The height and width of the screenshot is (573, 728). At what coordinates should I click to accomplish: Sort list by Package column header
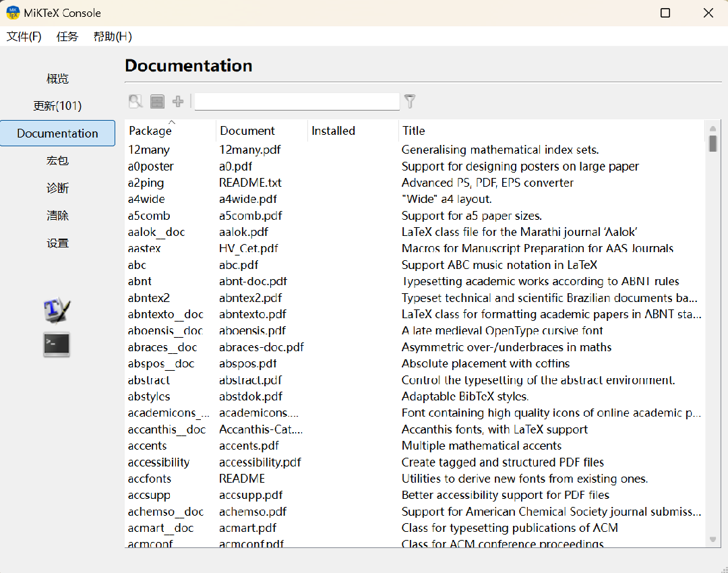click(x=150, y=131)
